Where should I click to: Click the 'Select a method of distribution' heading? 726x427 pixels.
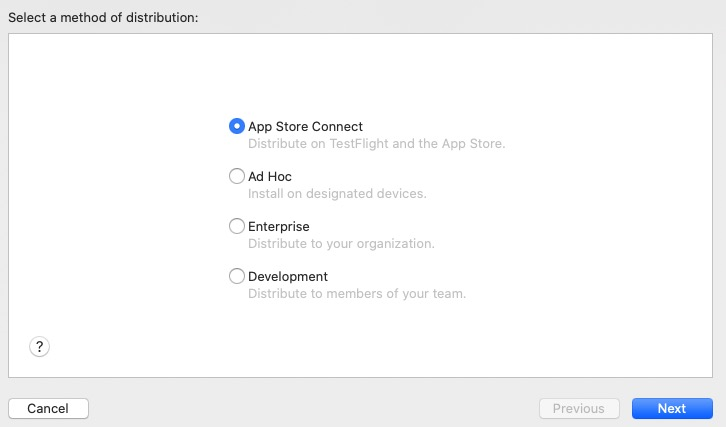click(x=103, y=18)
